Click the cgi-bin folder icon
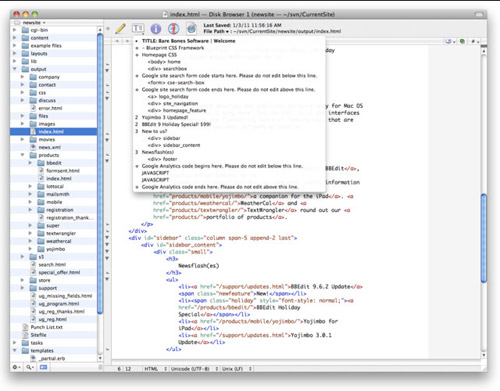The width and height of the screenshot is (500, 391). 25,30
